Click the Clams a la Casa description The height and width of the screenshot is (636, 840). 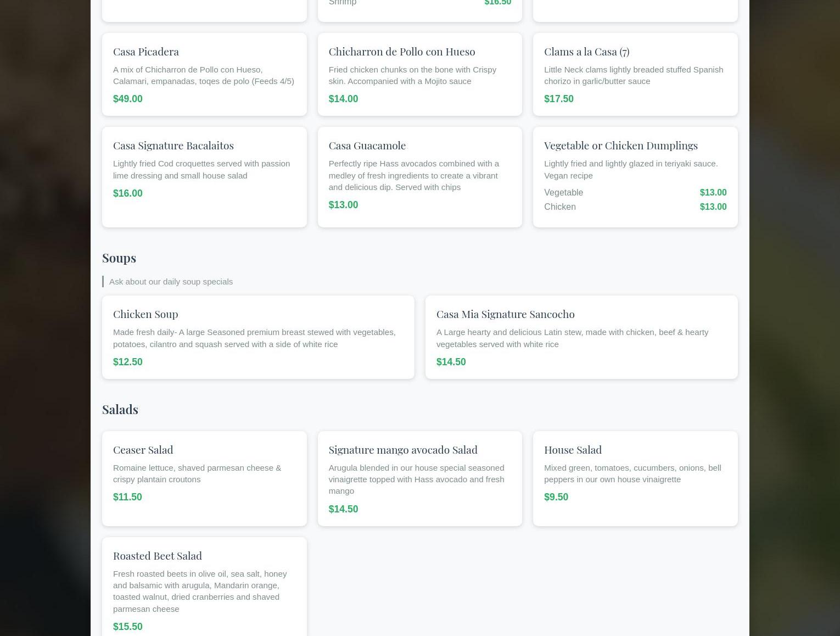(634, 75)
